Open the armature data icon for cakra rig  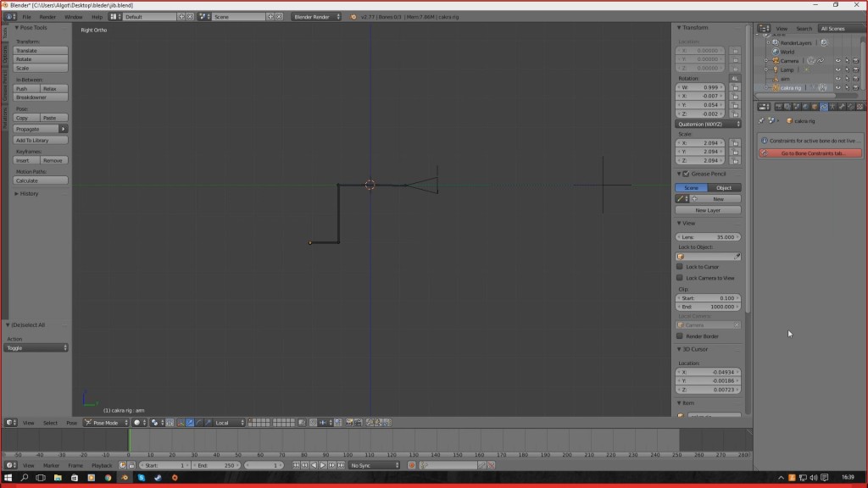pos(823,86)
